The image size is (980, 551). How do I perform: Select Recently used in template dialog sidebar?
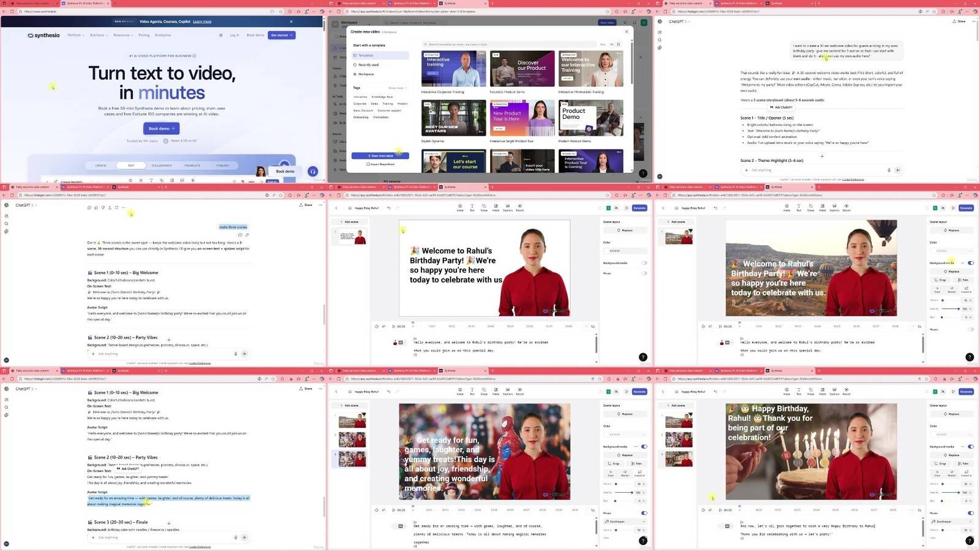point(369,65)
